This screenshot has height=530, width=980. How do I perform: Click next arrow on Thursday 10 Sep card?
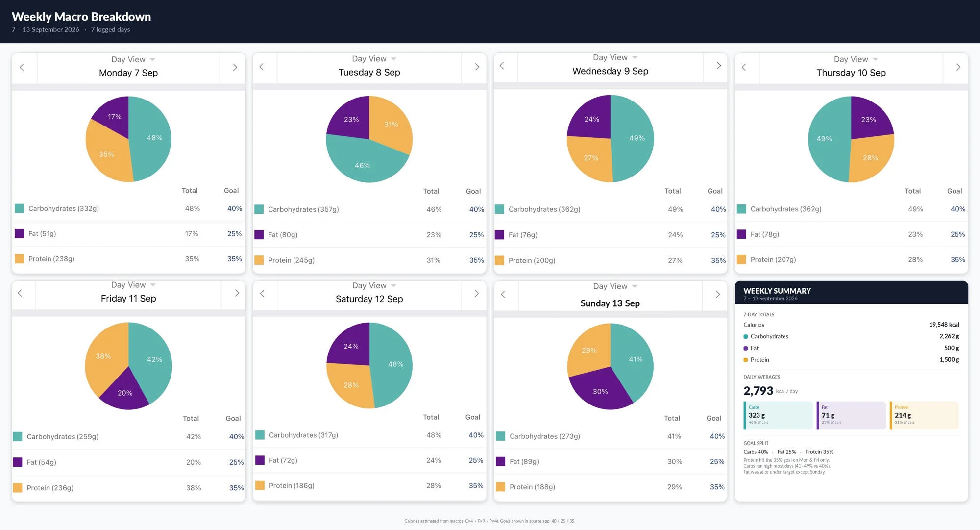(958, 68)
